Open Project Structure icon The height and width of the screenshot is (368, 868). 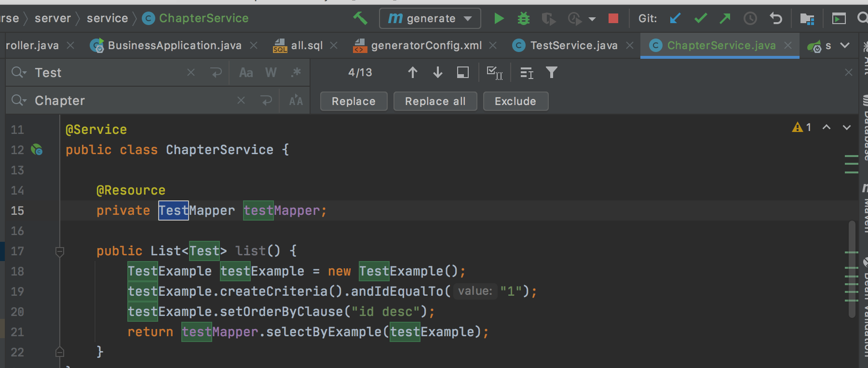(x=807, y=18)
